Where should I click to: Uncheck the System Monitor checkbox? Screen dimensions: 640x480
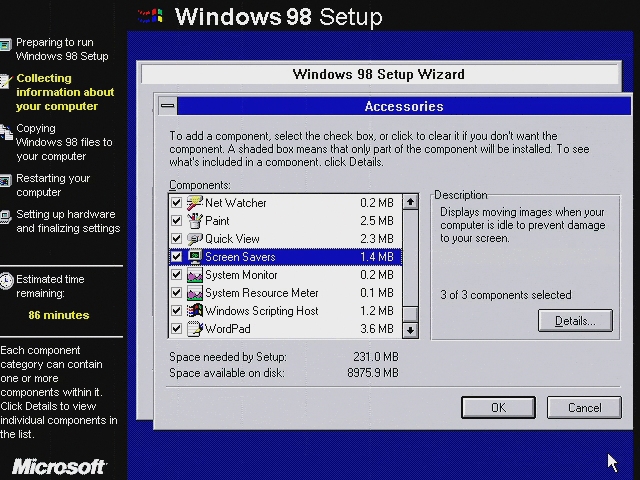[x=176, y=275]
